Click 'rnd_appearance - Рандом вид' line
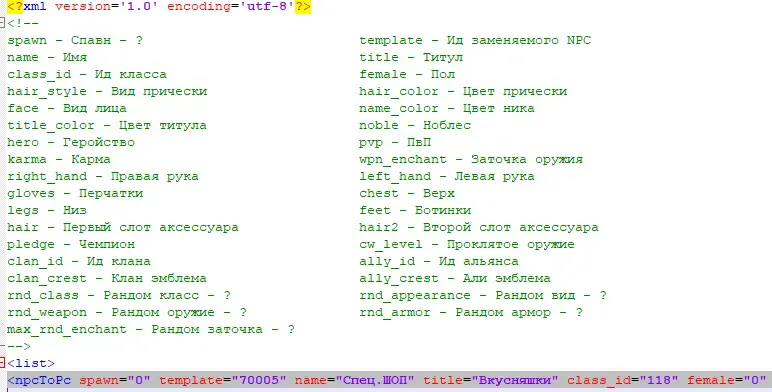This screenshot has width=772, height=392. point(482,295)
